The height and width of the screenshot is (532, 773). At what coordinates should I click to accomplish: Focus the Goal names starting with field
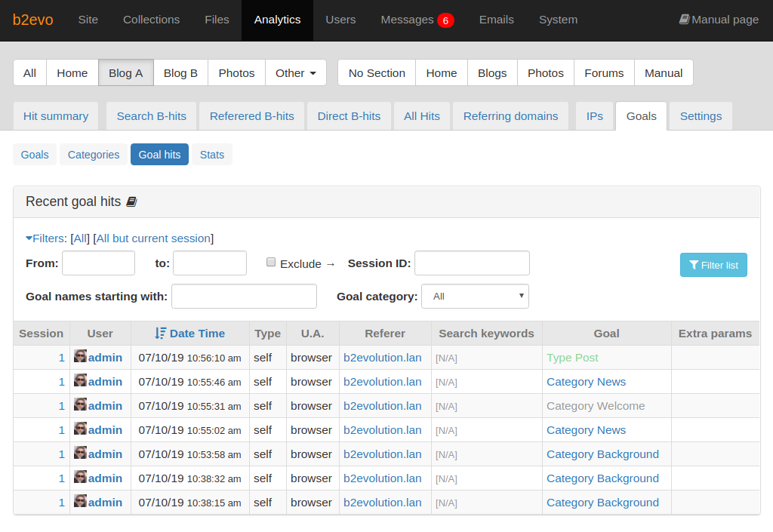[244, 296]
